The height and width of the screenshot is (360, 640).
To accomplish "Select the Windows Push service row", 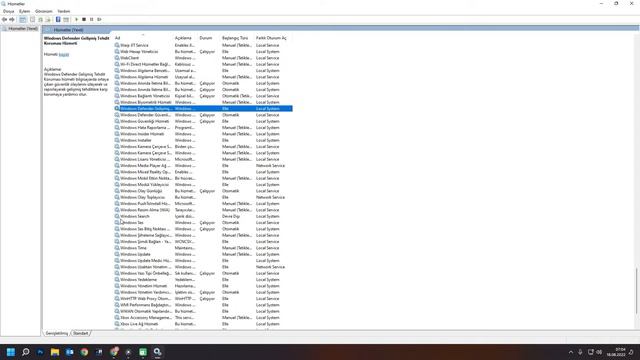I will tap(203, 204).
